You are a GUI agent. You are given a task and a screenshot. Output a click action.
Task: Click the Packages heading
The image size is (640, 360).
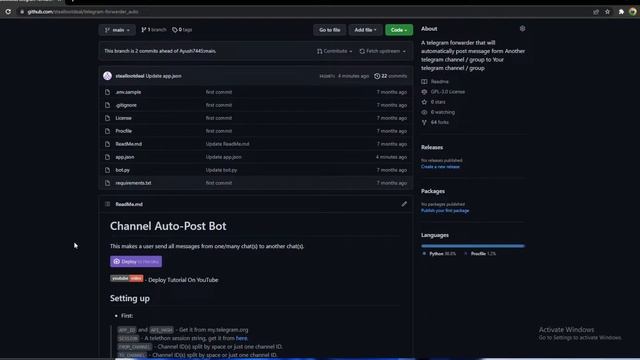tap(433, 191)
